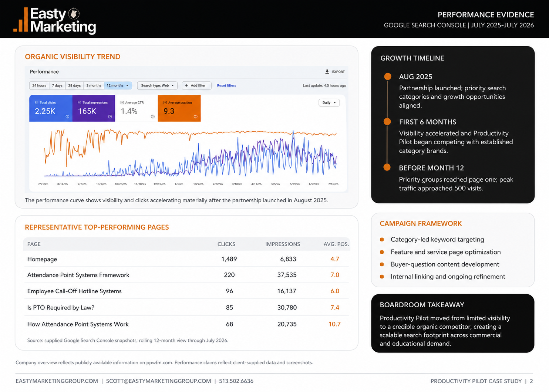The image size is (549, 392).
Task: Click the Easty Marketing logo
Action: 55,21
